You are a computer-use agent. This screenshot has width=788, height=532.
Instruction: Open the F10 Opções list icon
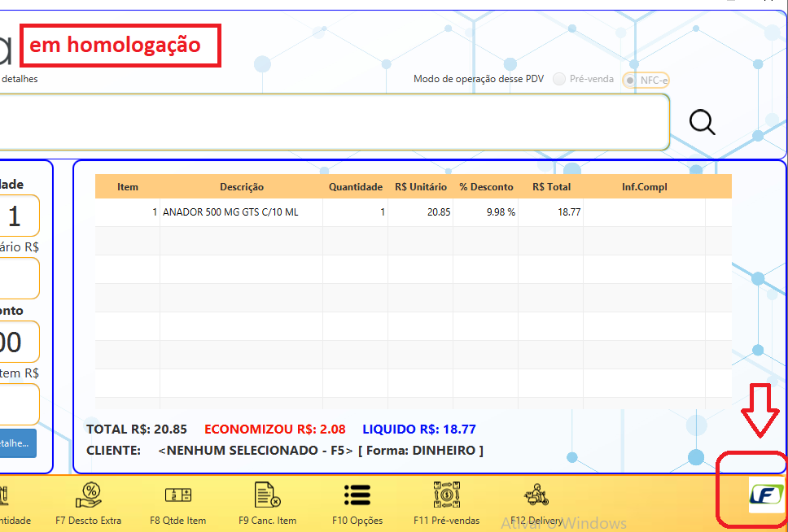(x=357, y=495)
